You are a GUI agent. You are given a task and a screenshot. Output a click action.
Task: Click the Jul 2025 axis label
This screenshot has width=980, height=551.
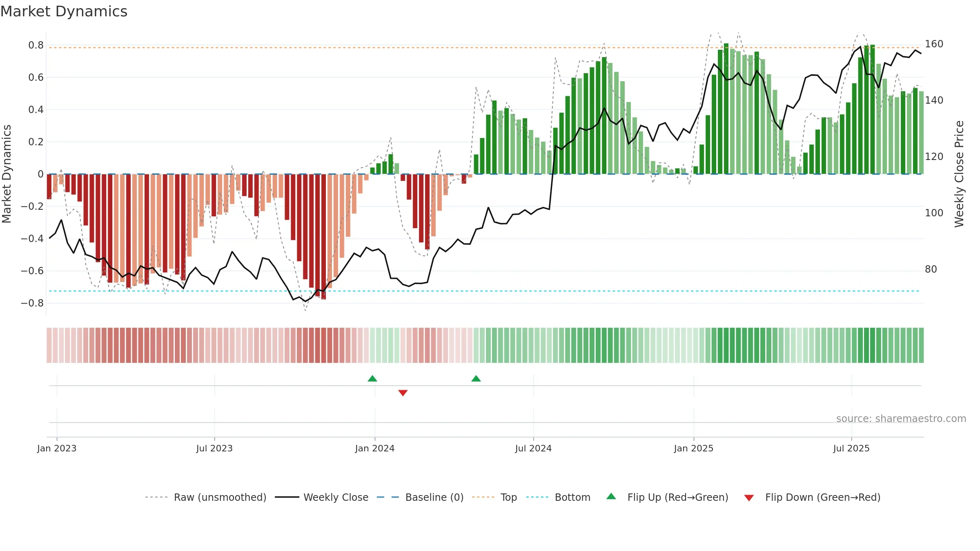[851, 448]
